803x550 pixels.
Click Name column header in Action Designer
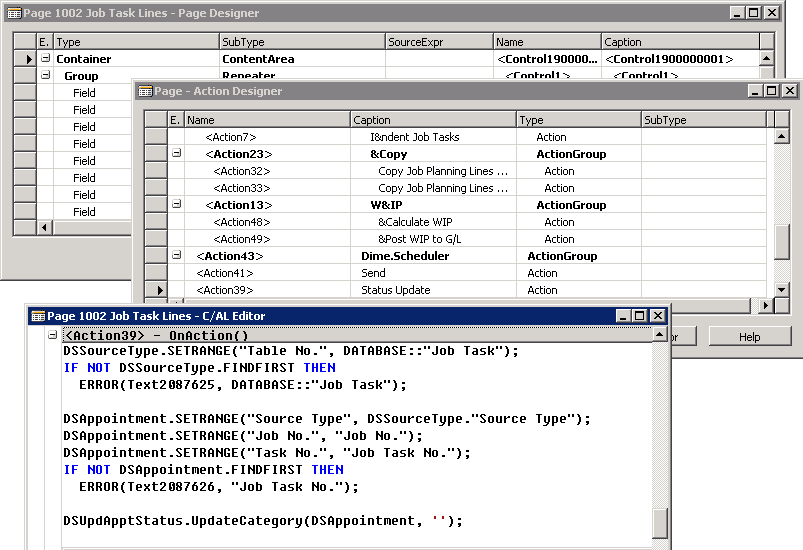[267, 119]
